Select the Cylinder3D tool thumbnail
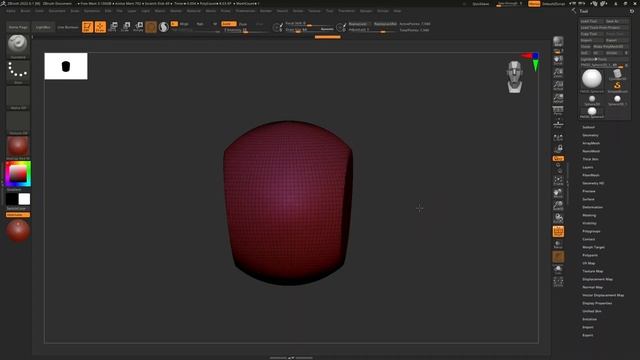The width and height of the screenshot is (640, 360). coord(617,74)
